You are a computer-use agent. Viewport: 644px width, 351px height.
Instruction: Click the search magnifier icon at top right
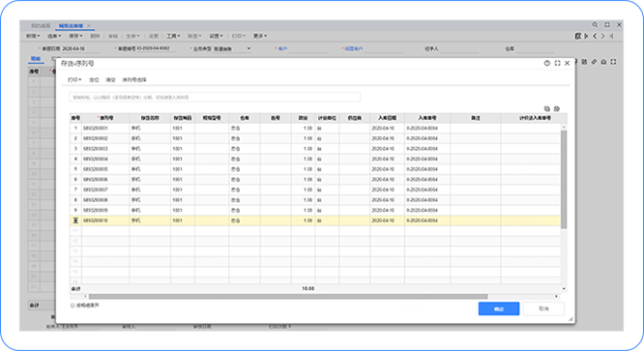[595, 25]
